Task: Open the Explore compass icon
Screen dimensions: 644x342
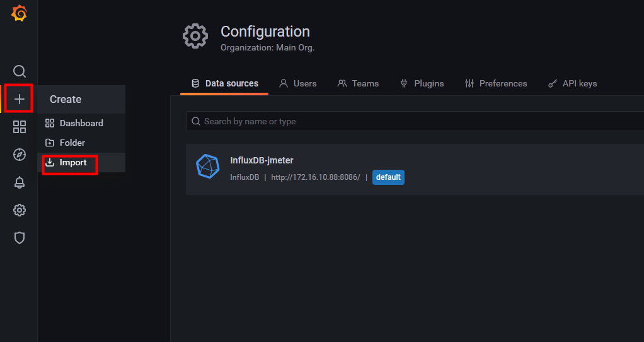Action: (x=20, y=155)
